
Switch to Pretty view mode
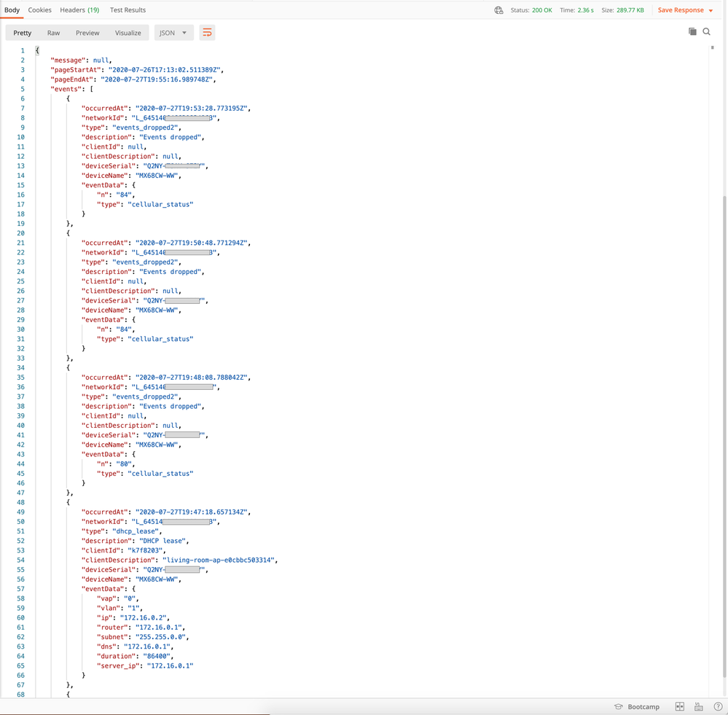pos(23,33)
